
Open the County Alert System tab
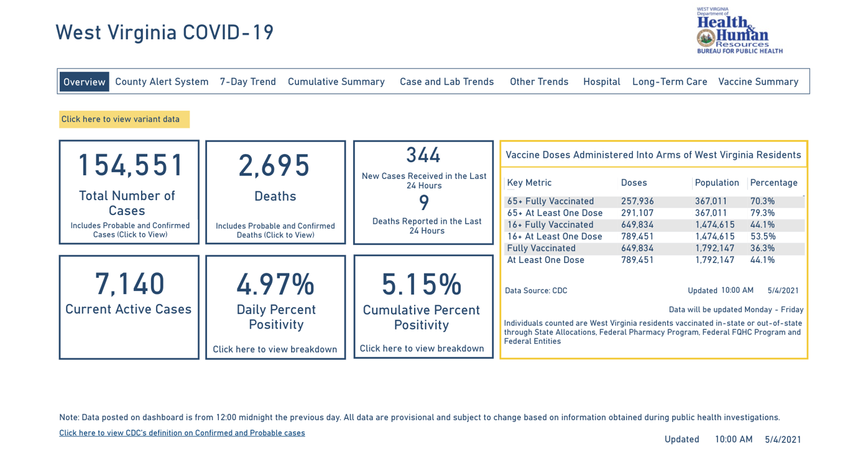pyautogui.click(x=162, y=81)
